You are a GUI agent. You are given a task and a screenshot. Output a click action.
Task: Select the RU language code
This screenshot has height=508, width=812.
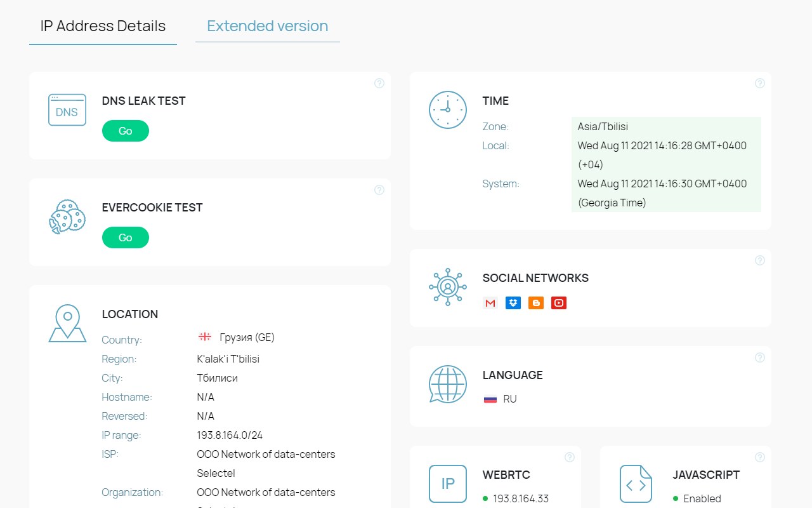[510, 399]
